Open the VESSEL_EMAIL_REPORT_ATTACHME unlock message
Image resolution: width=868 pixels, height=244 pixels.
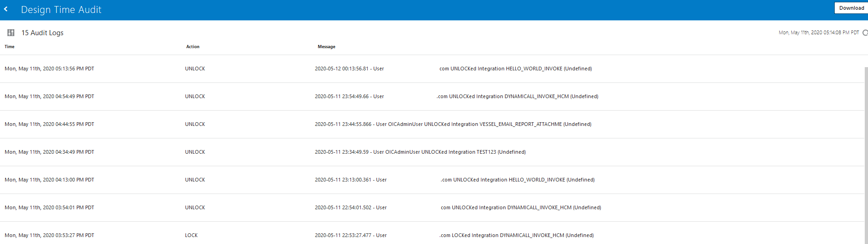tap(453, 124)
